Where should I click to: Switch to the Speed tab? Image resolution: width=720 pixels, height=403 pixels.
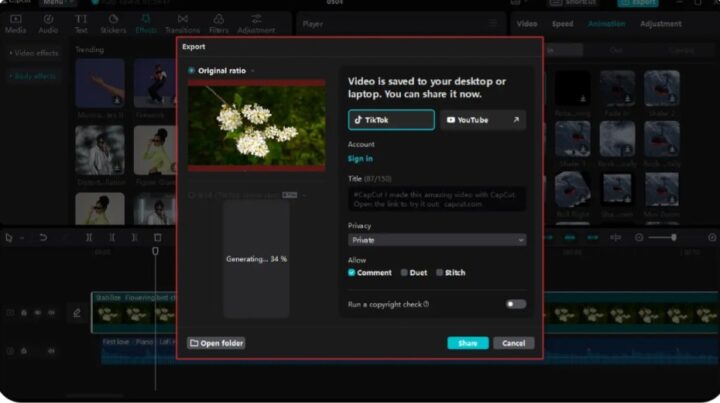[x=563, y=23]
